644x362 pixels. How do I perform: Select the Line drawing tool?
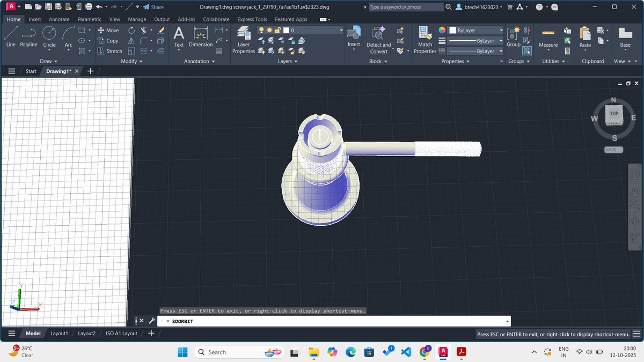[x=11, y=36]
